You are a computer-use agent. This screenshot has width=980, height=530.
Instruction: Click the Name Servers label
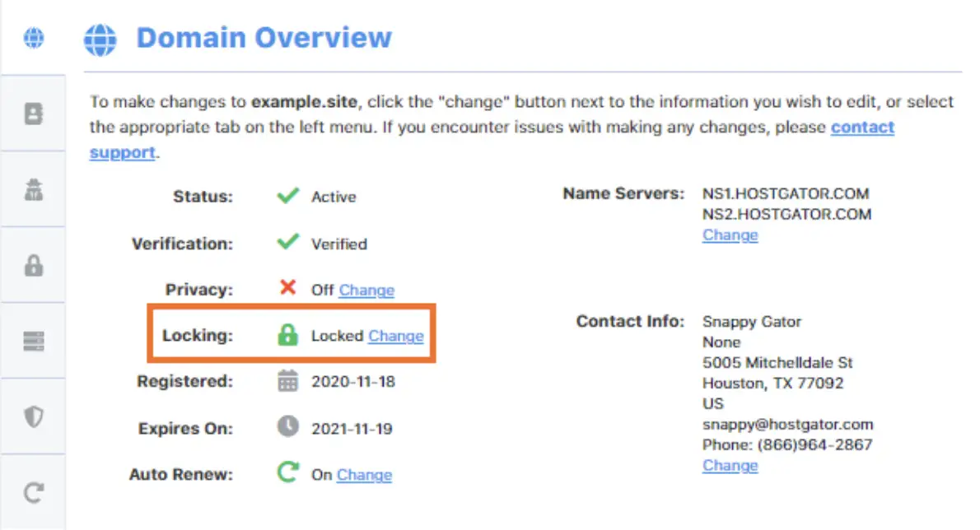(623, 193)
